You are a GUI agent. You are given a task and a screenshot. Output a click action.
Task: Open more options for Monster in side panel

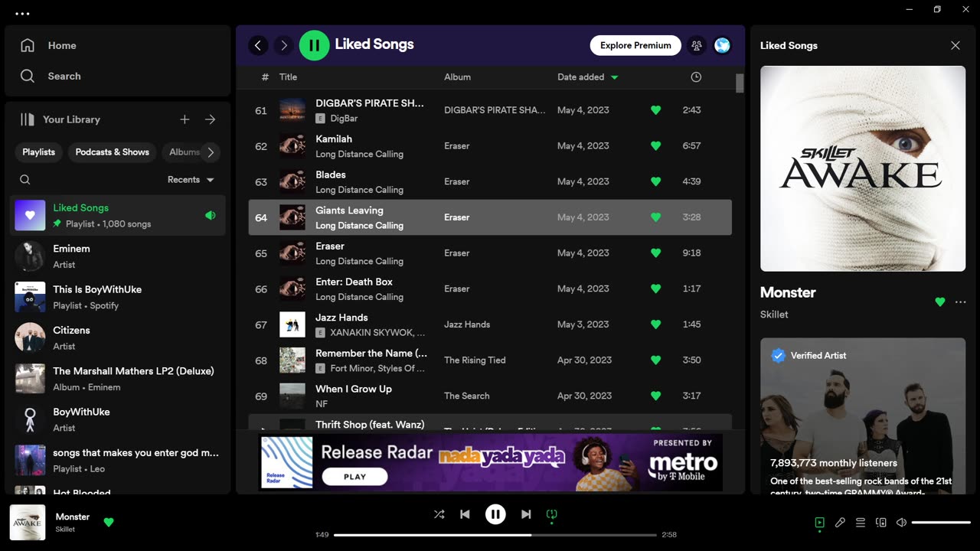[961, 302]
